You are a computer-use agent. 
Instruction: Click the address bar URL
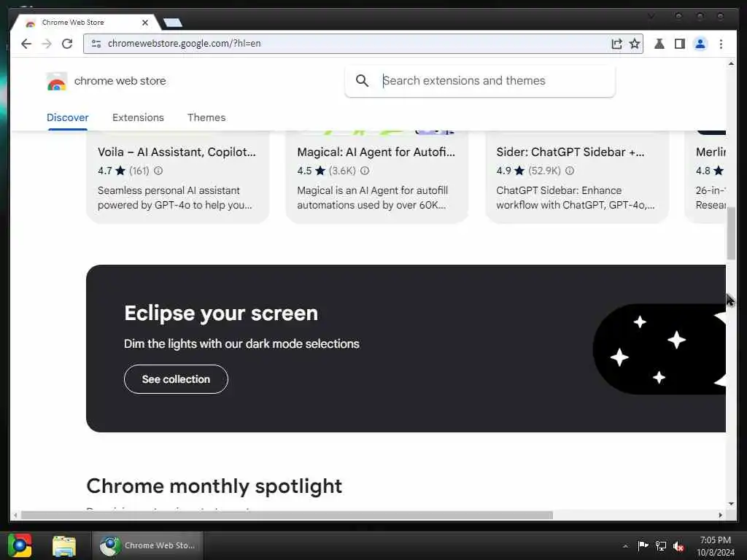click(x=185, y=43)
